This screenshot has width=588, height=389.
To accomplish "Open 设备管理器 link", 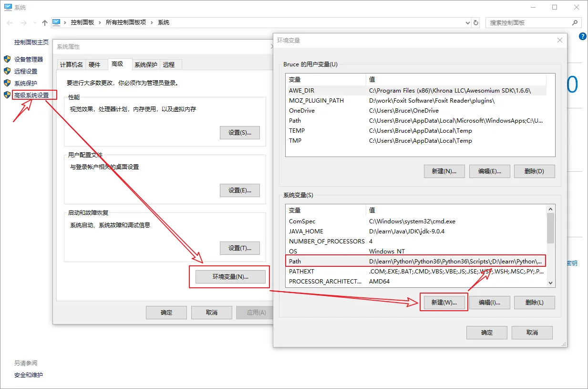I will click(29, 59).
